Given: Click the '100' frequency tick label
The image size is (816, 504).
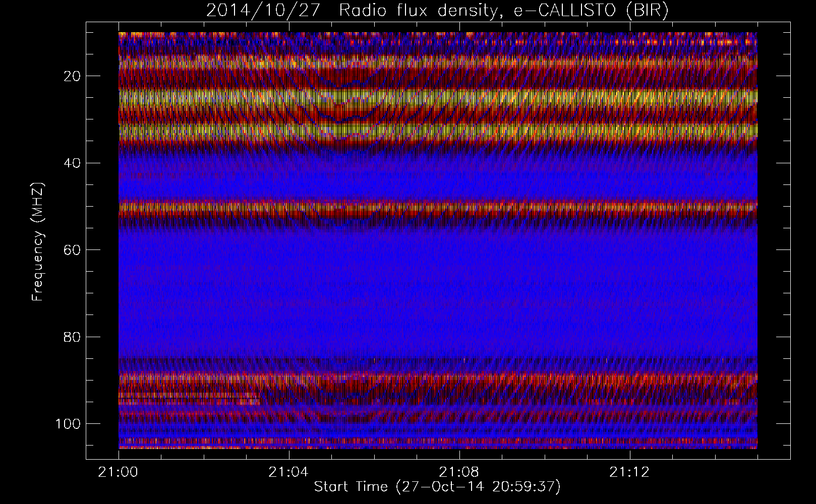Looking at the screenshot, I should (67, 423).
